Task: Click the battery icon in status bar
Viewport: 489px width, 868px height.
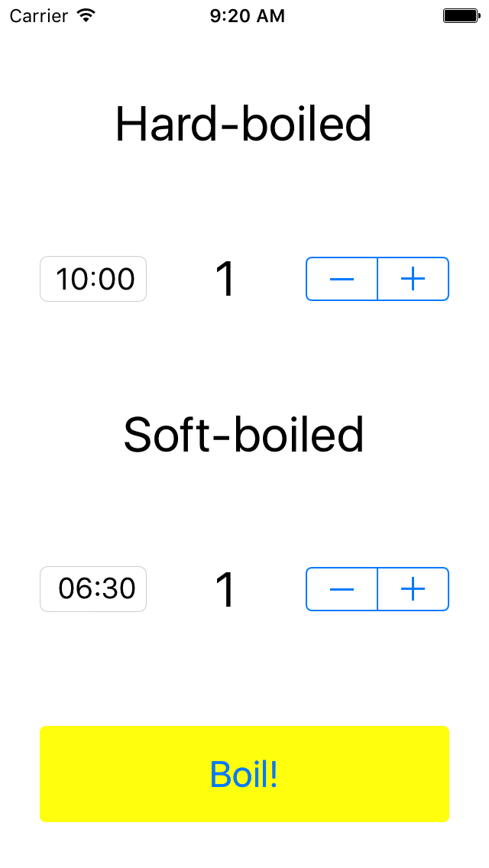Action: (461, 15)
